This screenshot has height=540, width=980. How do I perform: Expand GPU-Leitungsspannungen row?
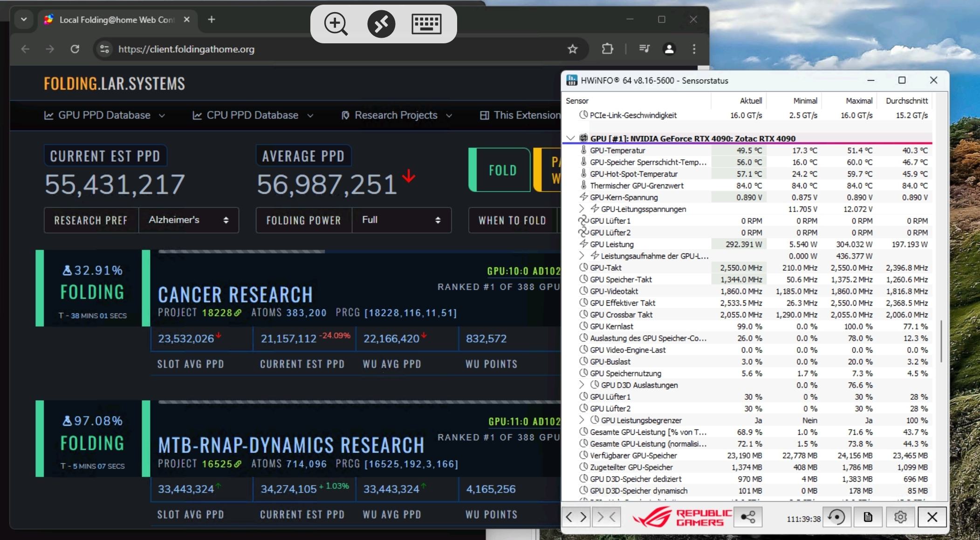(x=582, y=209)
